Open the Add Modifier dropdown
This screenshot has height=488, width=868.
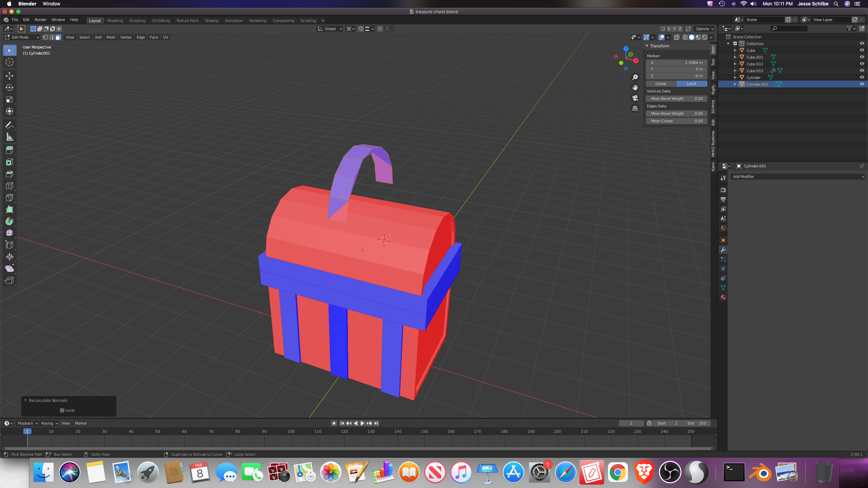point(797,177)
